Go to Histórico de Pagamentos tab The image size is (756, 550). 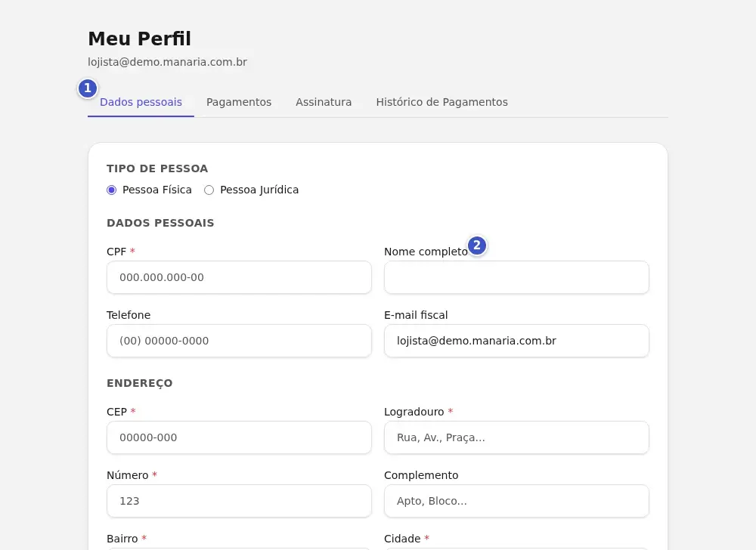(442, 102)
